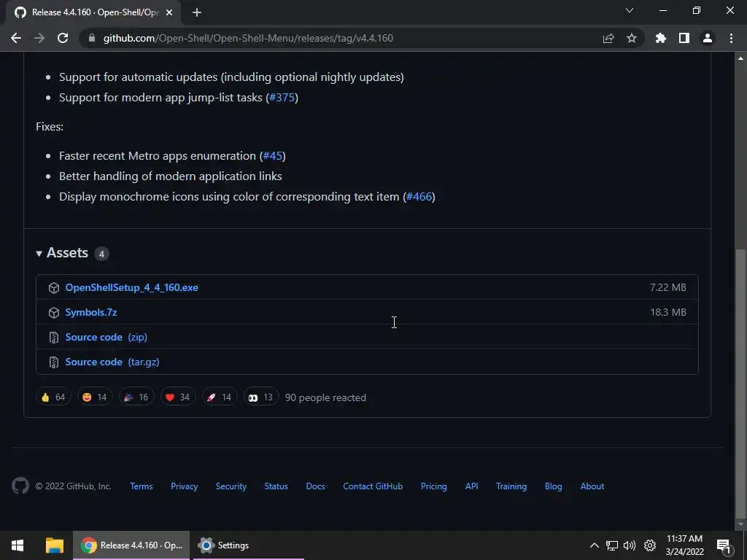Open the Pricing footer link
Image resolution: width=747 pixels, height=560 pixels.
[x=434, y=486]
